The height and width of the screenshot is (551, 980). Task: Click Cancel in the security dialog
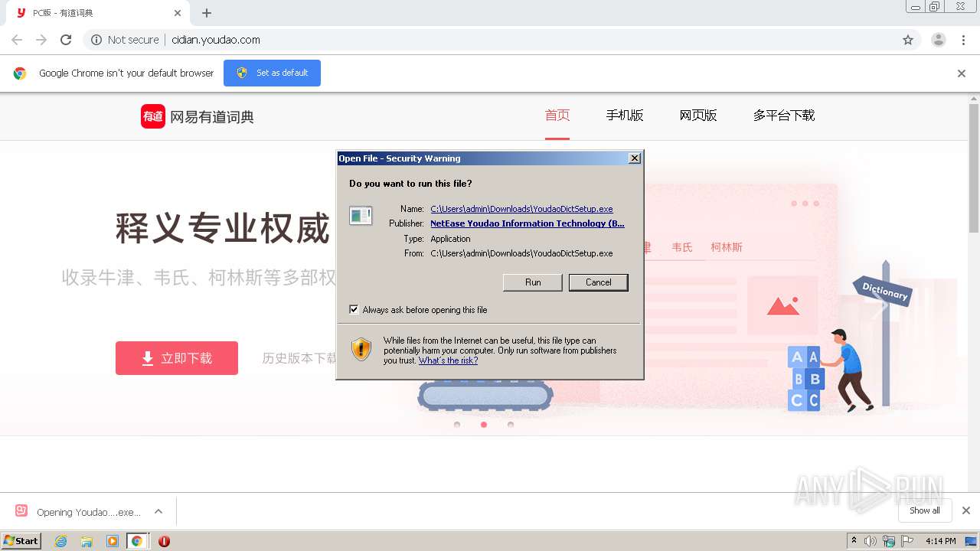pyautogui.click(x=599, y=282)
